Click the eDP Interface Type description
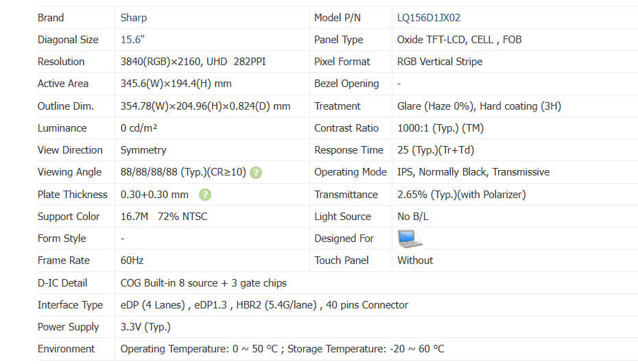 (264, 305)
